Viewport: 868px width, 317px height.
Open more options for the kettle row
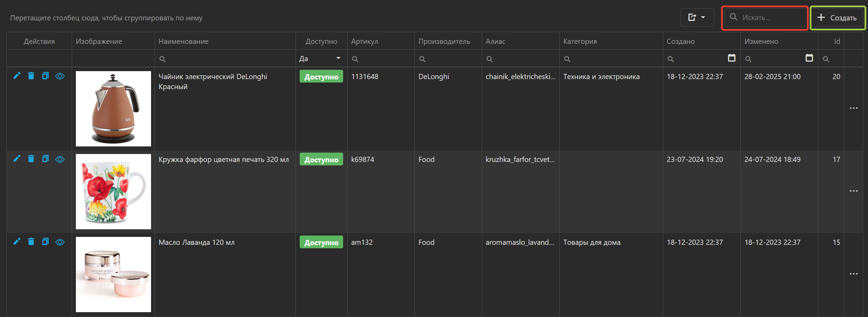click(x=854, y=108)
